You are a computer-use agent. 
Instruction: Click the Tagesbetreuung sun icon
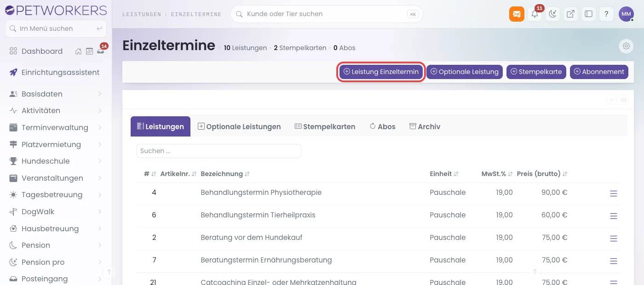pos(13,195)
